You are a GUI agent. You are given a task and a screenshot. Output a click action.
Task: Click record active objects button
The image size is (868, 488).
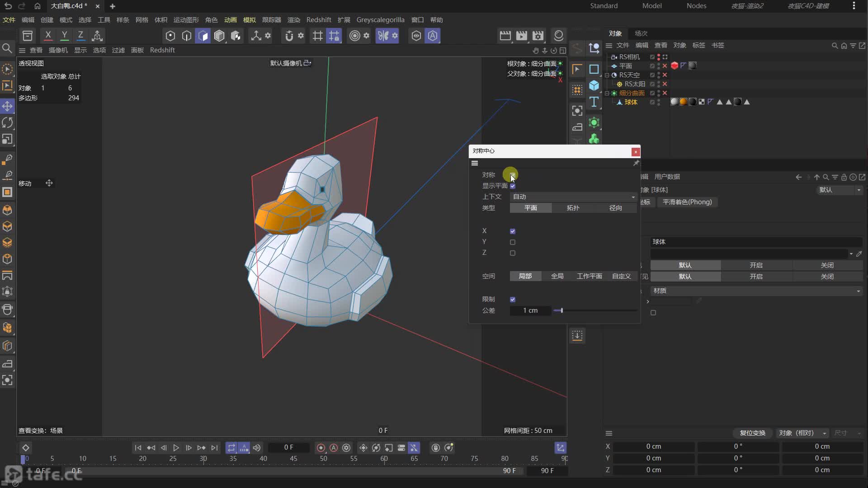click(321, 448)
